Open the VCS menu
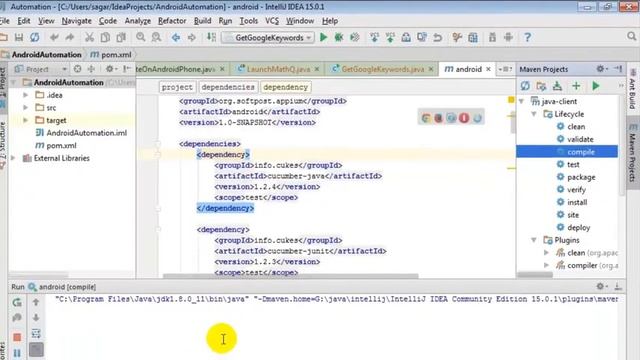This screenshot has width=640, height=360. (272, 21)
